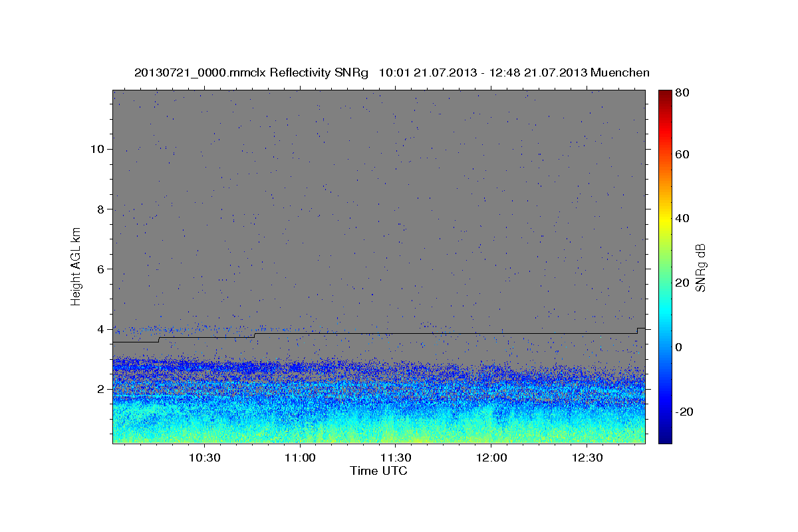
Task: Select the 12:00 time axis label
Action: click(x=491, y=459)
